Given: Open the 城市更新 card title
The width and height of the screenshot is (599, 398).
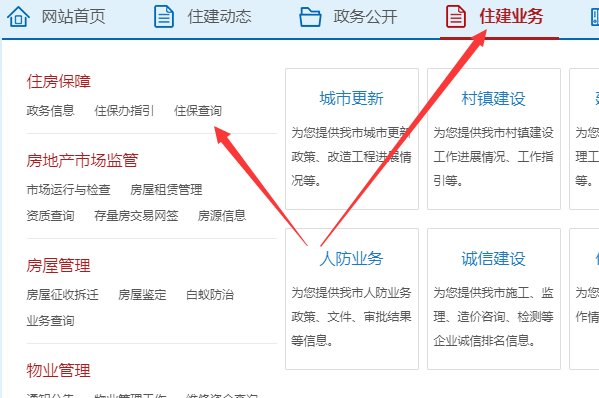Looking at the screenshot, I should 351,99.
